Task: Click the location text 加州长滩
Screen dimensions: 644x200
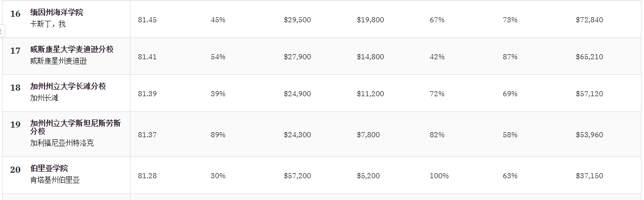Action: (x=44, y=98)
